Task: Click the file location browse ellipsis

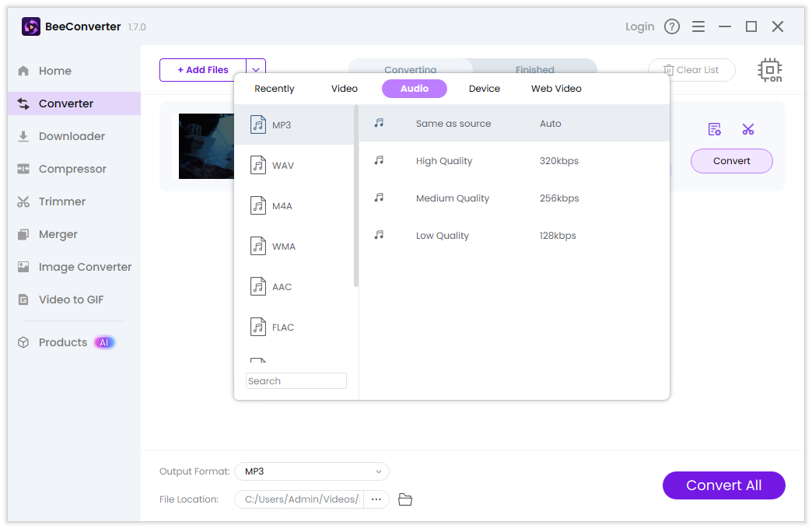Action: point(376,499)
